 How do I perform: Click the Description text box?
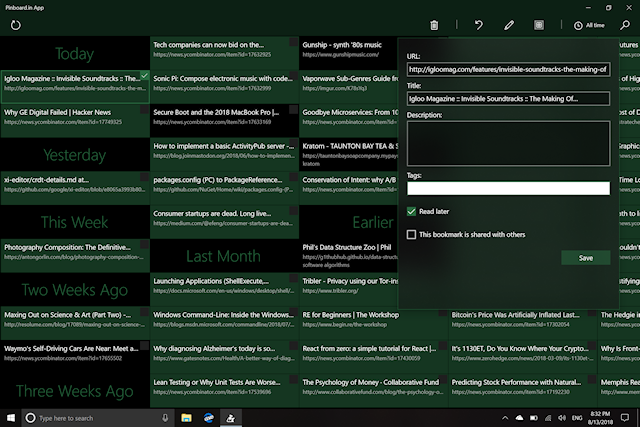tap(508, 143)
